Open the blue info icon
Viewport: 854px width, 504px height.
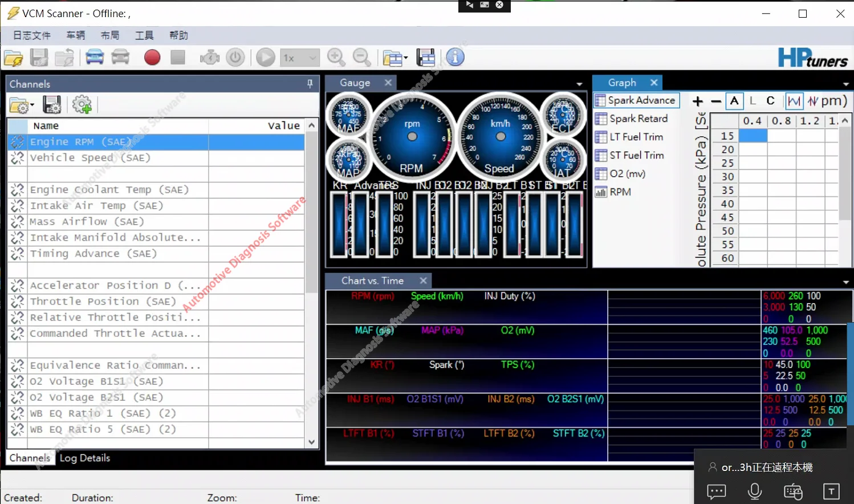tap(455, 57)
